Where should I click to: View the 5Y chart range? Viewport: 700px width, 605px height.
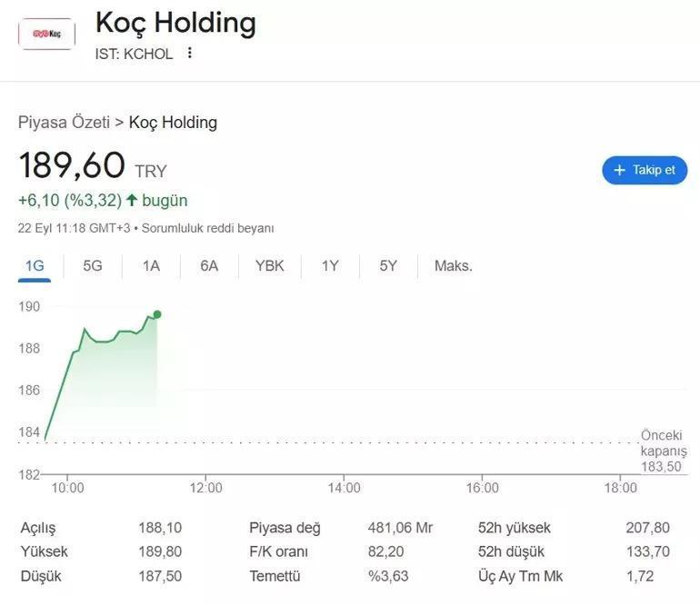388,266
